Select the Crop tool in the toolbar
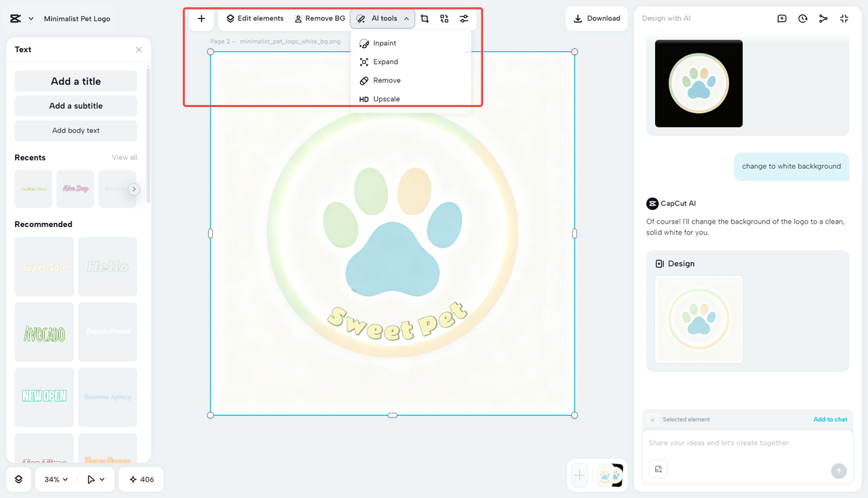Image resolution: width=868 pixels, height=498 pixels. (x=425, y=18)
